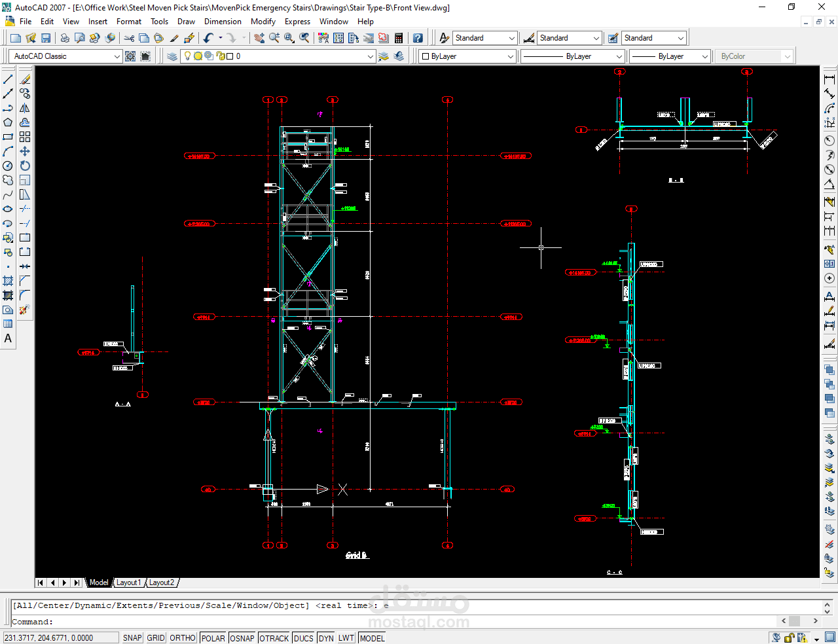Select the Erase modify tool
Viewport: 838px width, 644px height.
pyautogui.click(x=25, y=79)
